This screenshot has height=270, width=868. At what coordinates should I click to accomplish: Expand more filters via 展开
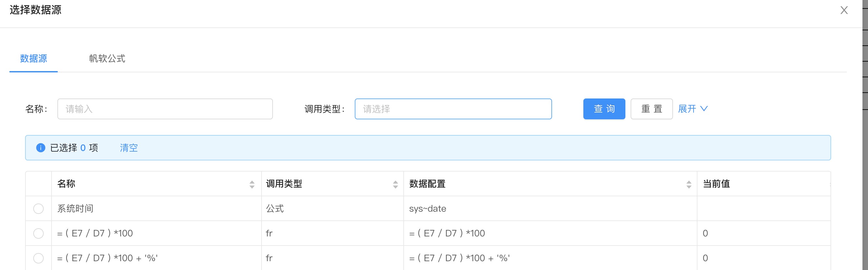click(x=693, y=109)
